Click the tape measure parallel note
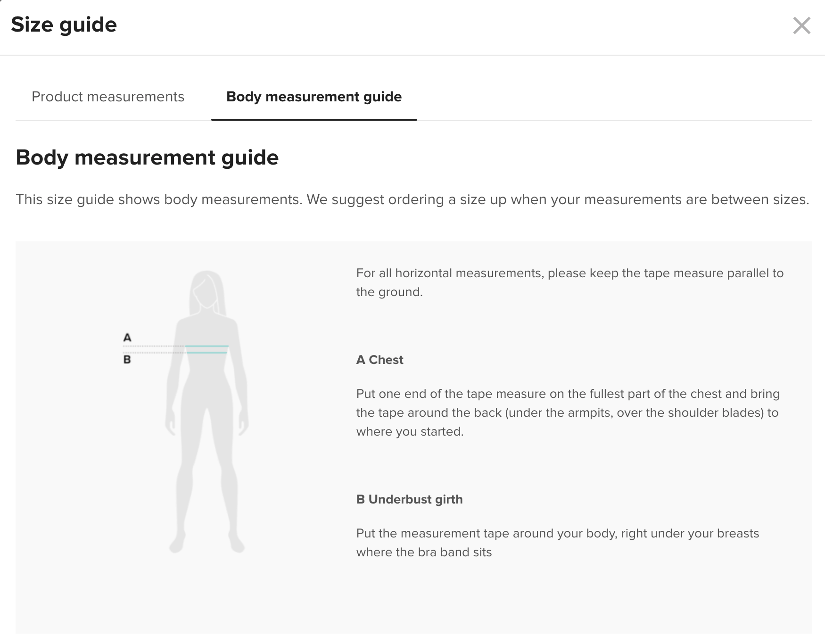This screenshot has width=825, height=644. pyautogui.click(x=570, y=282)
